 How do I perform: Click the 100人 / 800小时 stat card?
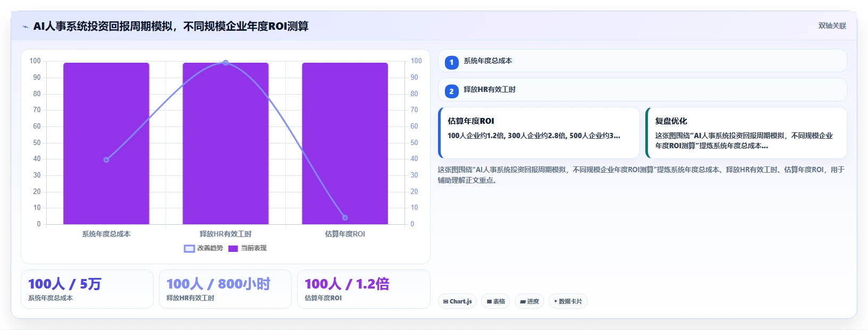click(225, 289)
